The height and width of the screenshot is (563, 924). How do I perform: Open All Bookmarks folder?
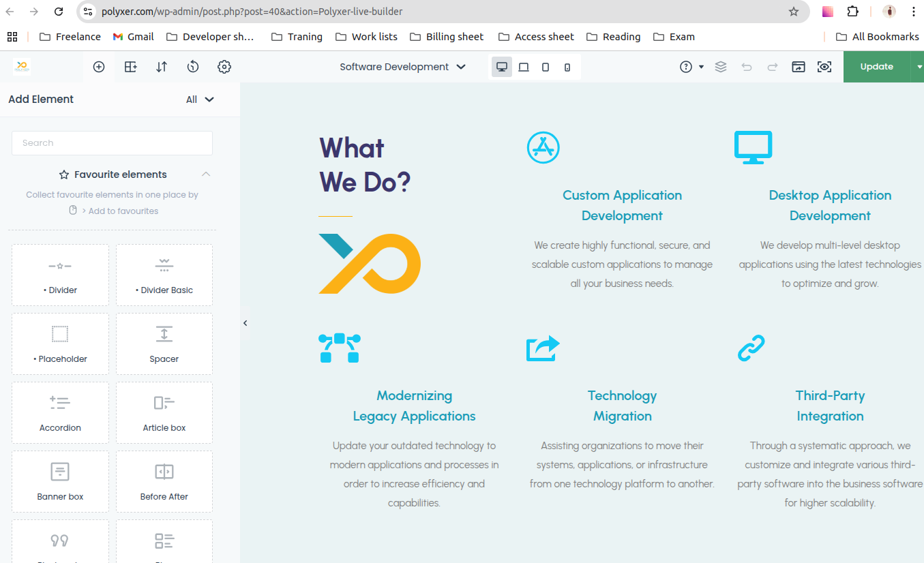(877, 37)
